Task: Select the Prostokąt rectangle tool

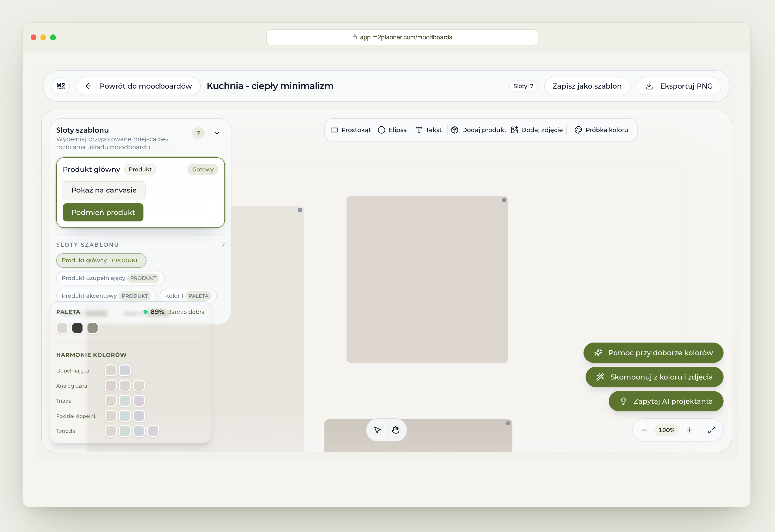Action: [351, 130]
